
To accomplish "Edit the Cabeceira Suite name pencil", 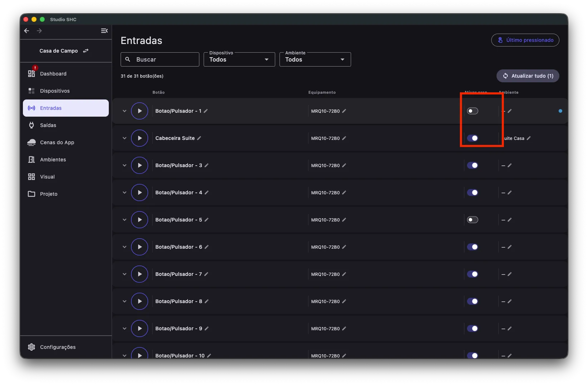I will 199,138.
